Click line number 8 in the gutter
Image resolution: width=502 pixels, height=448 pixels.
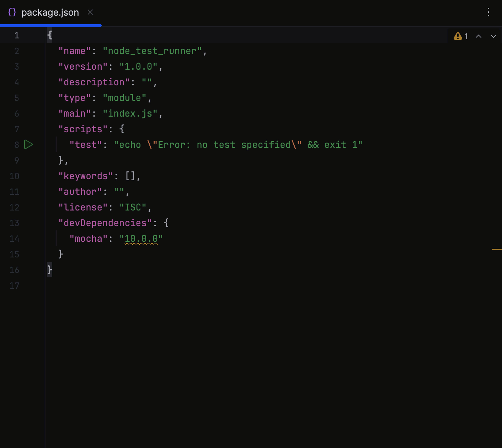[16, 145]
